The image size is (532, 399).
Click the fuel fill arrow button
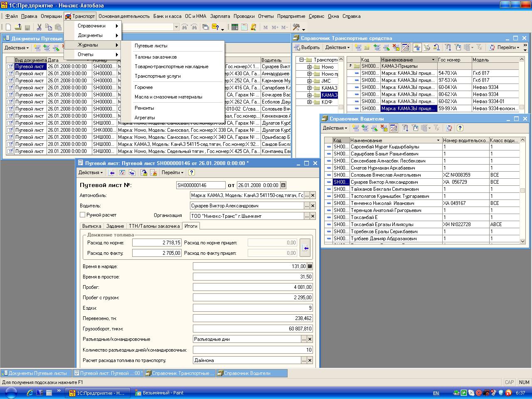305,248
